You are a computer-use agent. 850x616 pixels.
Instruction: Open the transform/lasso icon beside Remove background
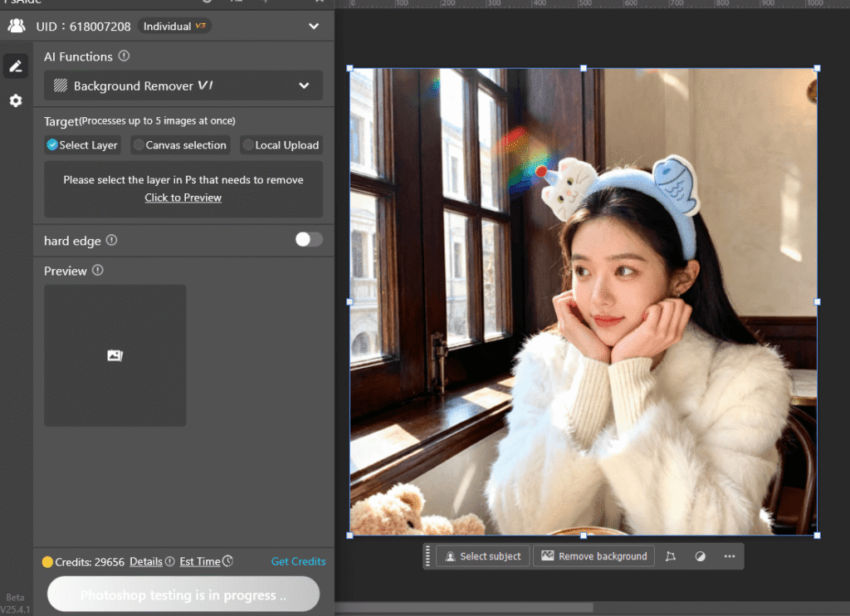click(671, 556)
